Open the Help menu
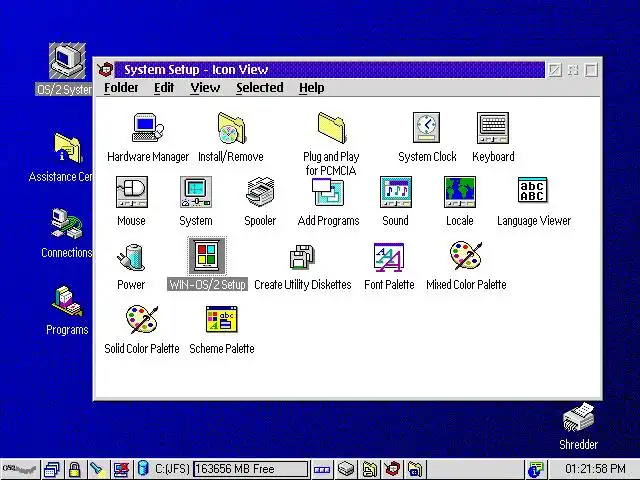The width and height of the screenshot is (640, 480). click(311, 87)
